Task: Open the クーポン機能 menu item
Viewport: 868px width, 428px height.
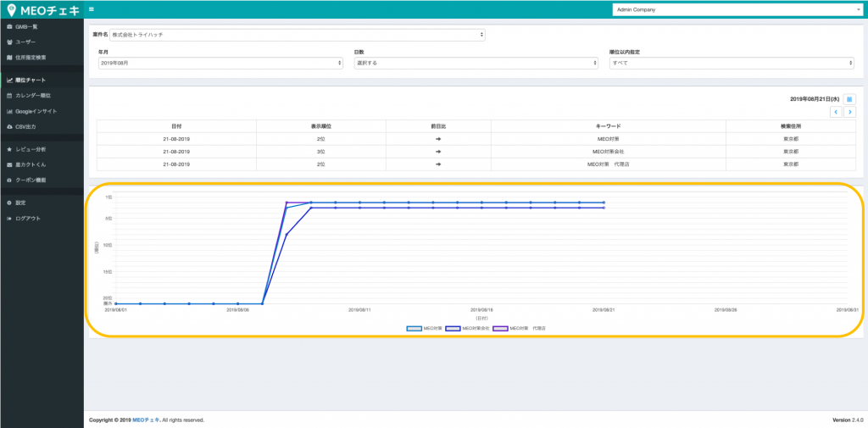Action: 42,181
